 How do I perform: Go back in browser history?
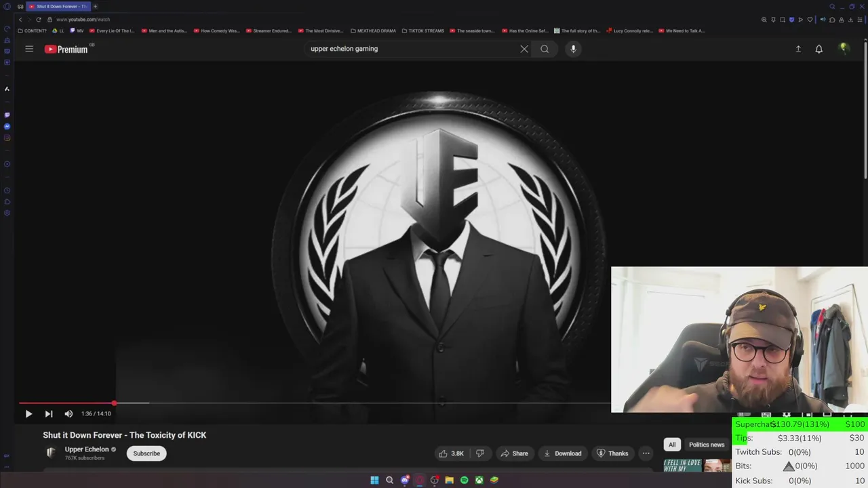20,20
